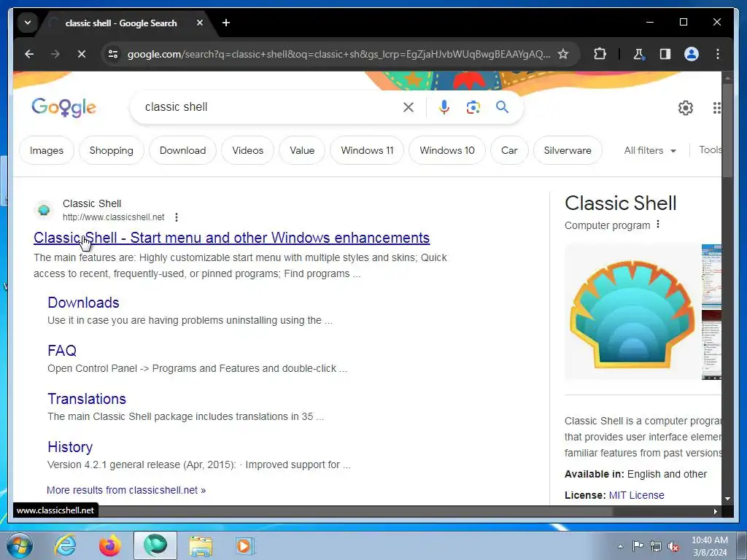Click the Classic Shell logo thumbnail
This screenshot has width=747, height=560.
632,312
